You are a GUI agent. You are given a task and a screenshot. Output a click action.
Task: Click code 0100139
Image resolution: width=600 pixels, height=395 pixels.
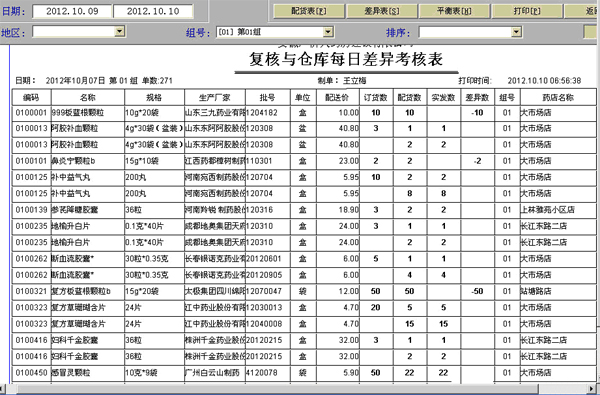31,209
